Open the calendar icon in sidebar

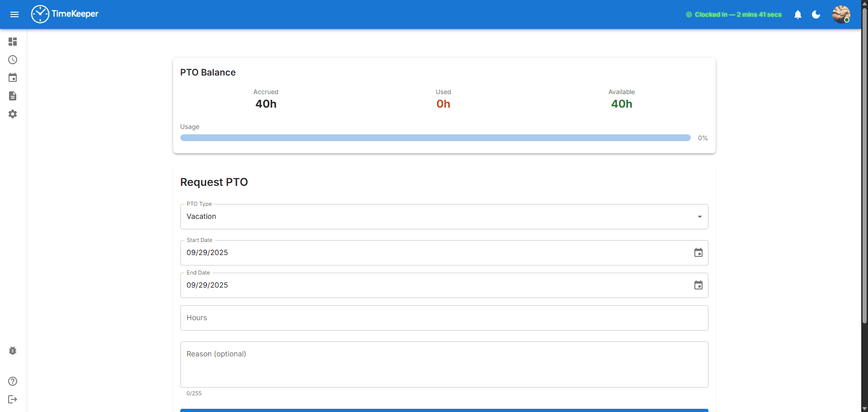(x=13, y=78)
